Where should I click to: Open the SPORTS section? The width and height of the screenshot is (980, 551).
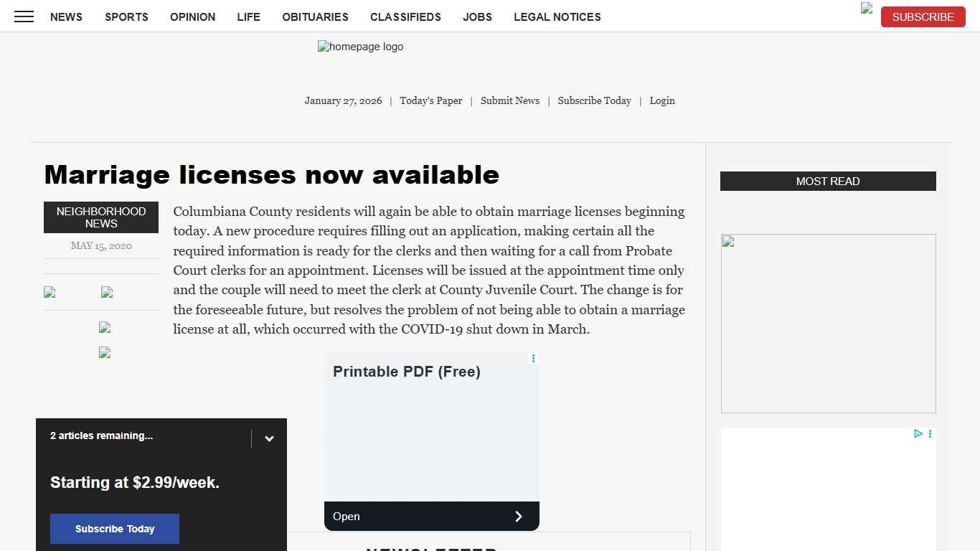point(126,17)
